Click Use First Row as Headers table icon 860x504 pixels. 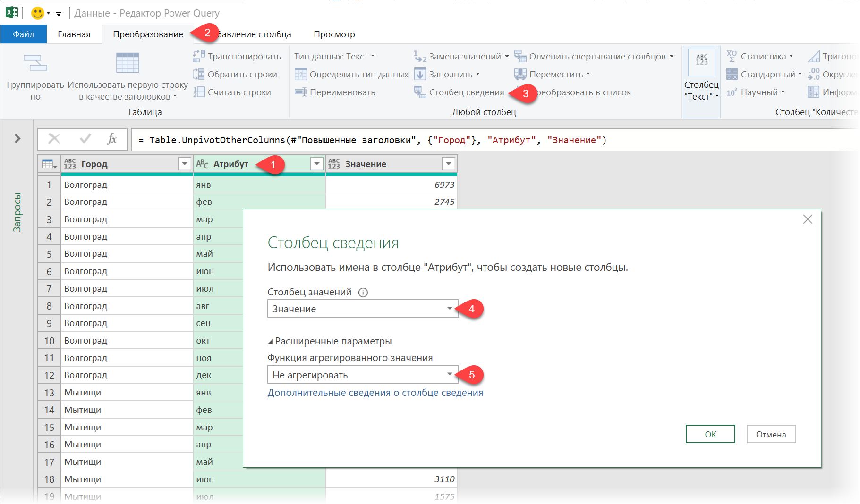point(128,62)
